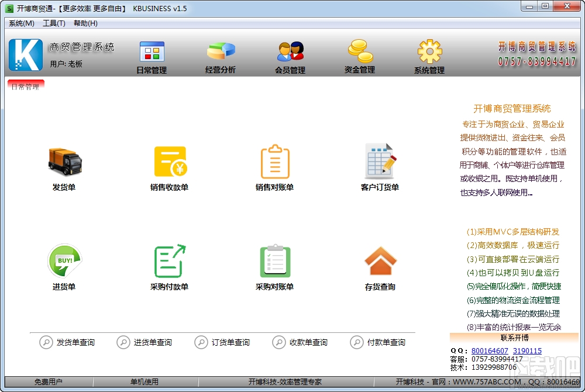Viewport: 585px width, 392px height.
Task: Click the magnifier icon beside 付款单查询
Action: tap(357, 342)
